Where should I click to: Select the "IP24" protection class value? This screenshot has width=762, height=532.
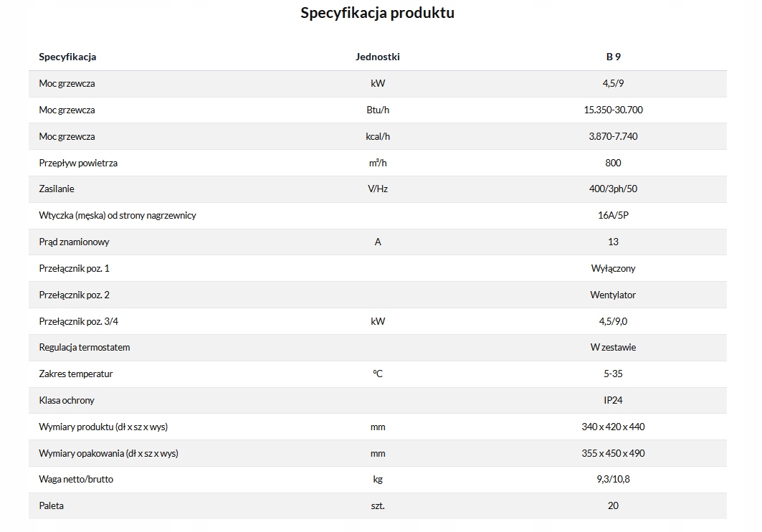[613, 400]
